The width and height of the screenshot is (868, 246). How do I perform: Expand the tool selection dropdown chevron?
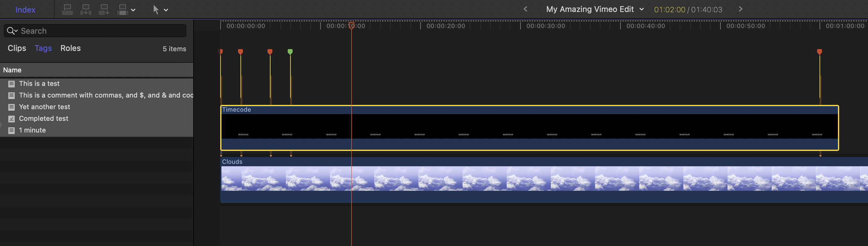[x=166, y=10]
